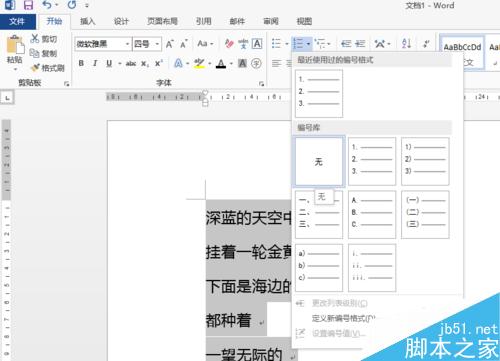Image resolution: width=500 pixels, height=361 pixels.
Task: Click the Paste icon
Action: click(x=15, y=44)
